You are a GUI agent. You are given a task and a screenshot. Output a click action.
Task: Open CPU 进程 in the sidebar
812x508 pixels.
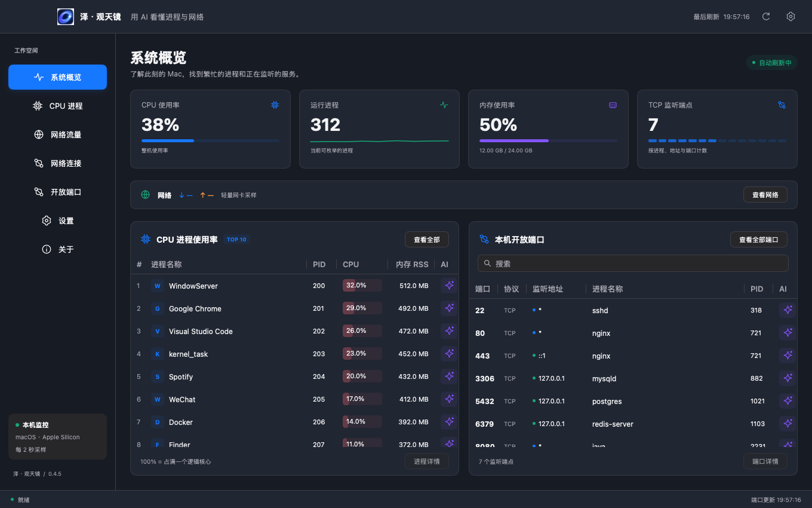coord(57,106)
